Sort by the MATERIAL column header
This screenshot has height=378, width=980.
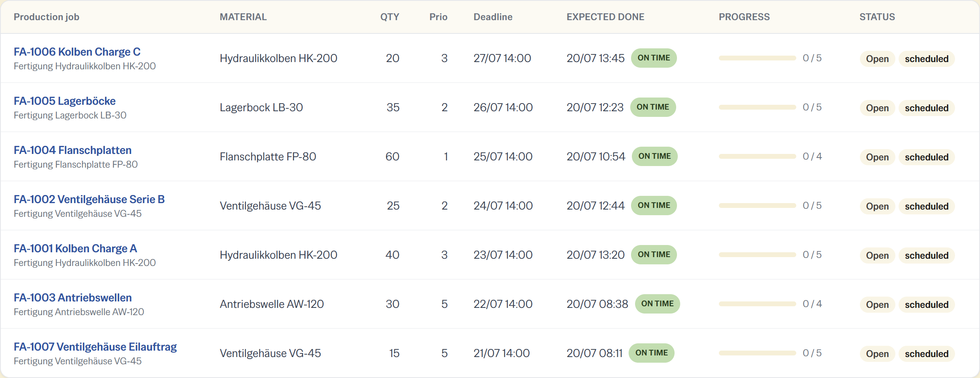[x=243, y=17]
